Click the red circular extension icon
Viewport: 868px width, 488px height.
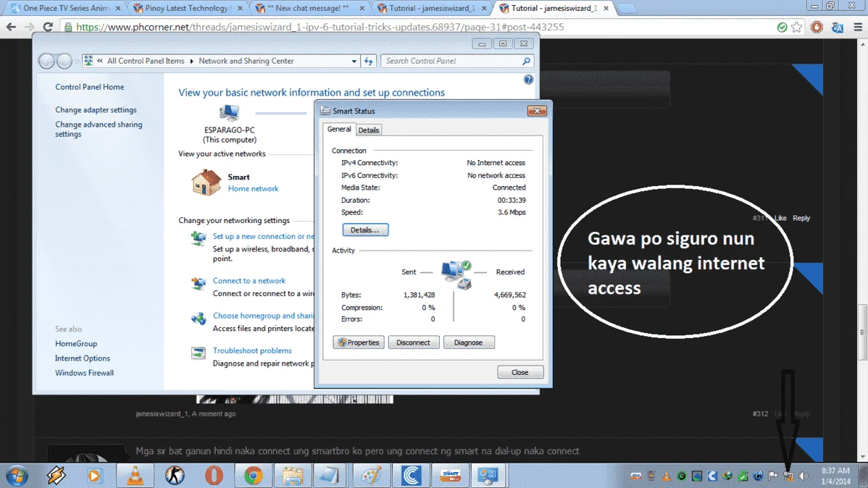click(817, 27)
